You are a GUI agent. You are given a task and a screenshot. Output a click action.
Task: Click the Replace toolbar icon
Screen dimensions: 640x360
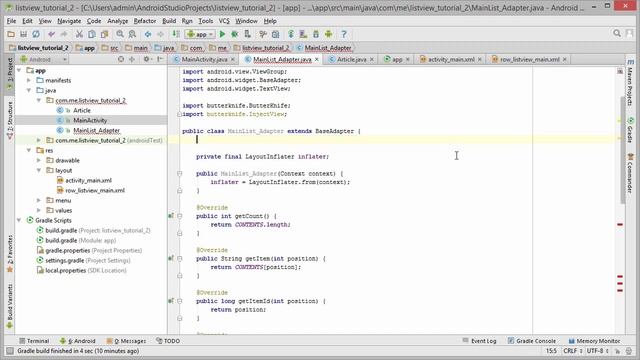[x=132, y=34]
